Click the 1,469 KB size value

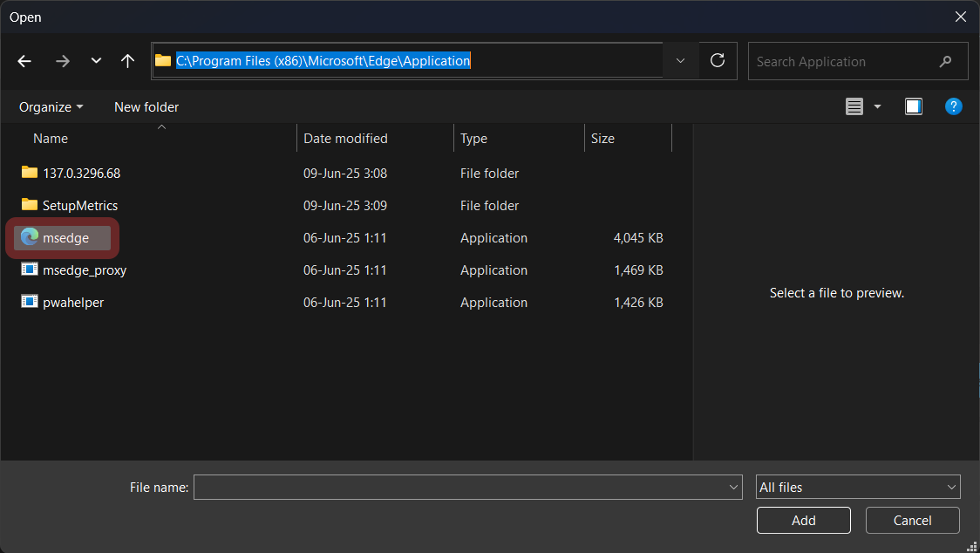pos(638,270)
